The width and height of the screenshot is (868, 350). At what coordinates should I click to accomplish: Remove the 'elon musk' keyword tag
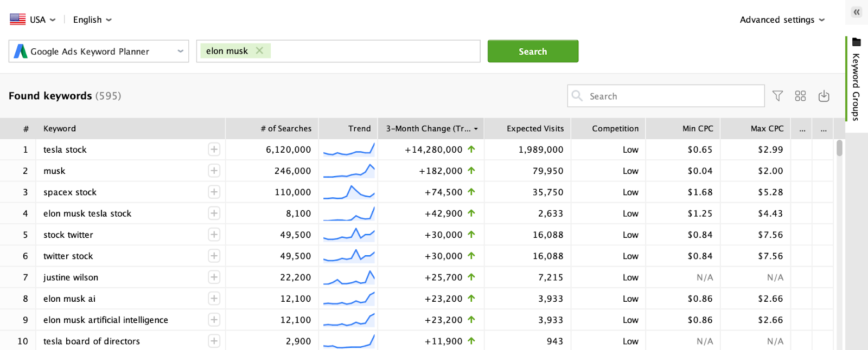pos(259,50)
